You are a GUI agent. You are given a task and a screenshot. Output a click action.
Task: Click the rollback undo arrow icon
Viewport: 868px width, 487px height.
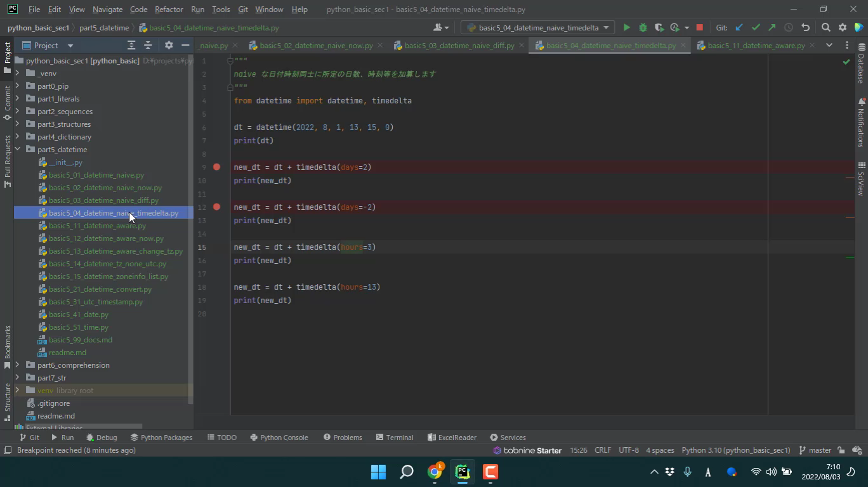pyautogui.click(x=805, y=28)
